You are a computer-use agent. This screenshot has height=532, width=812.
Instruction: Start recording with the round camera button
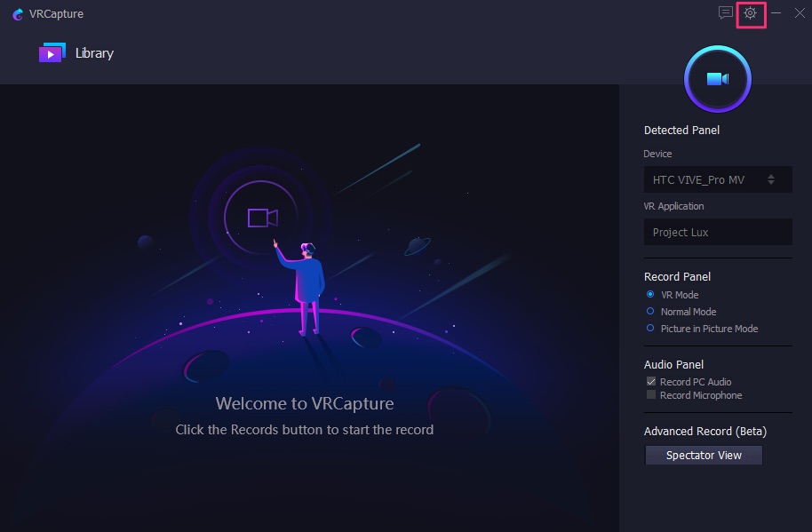click(x=718, y=79)
